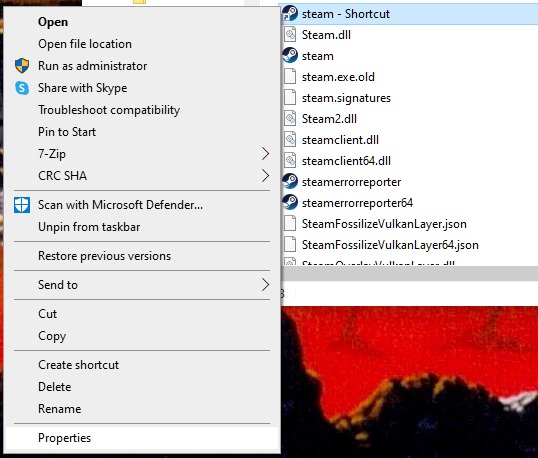Select steamerrorreporter64 file name
Screen dimensions: 538x458
(x=357, y=203)
